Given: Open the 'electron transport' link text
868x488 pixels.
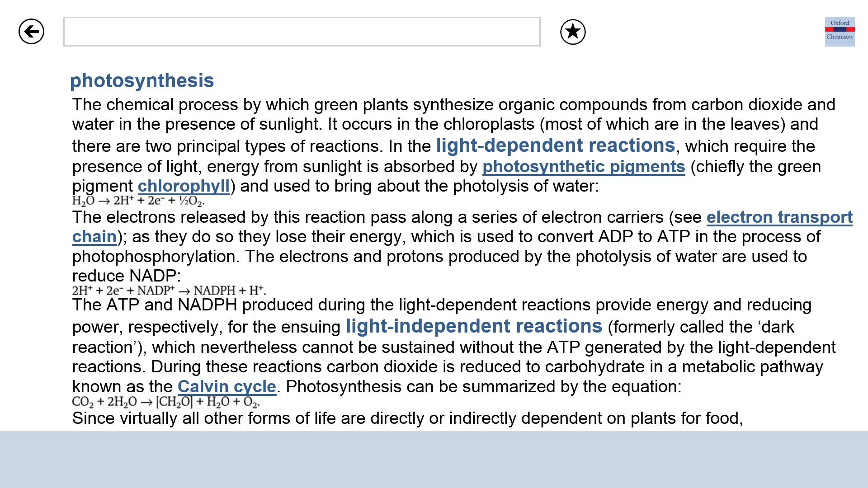Looking at the screenshot, I should point(779,217).
